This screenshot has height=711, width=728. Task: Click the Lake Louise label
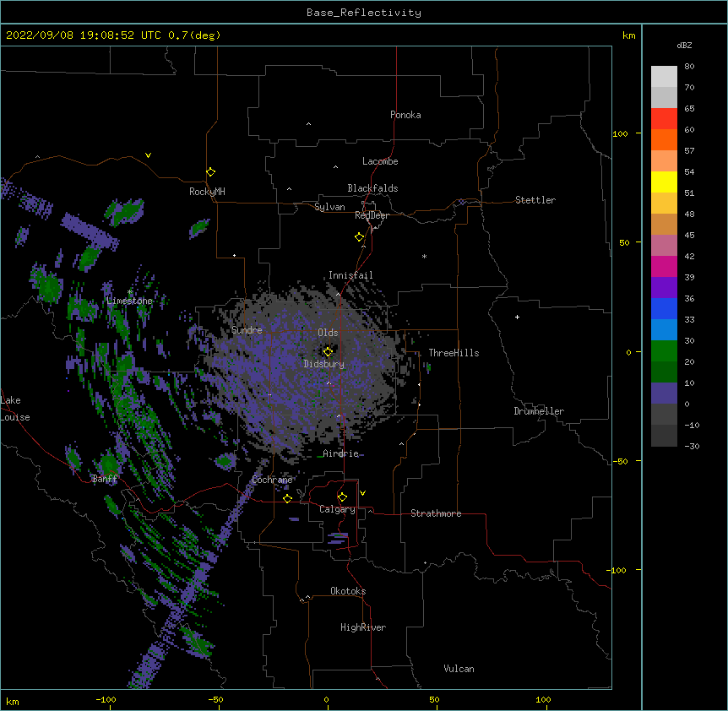[x=15, y=409]
